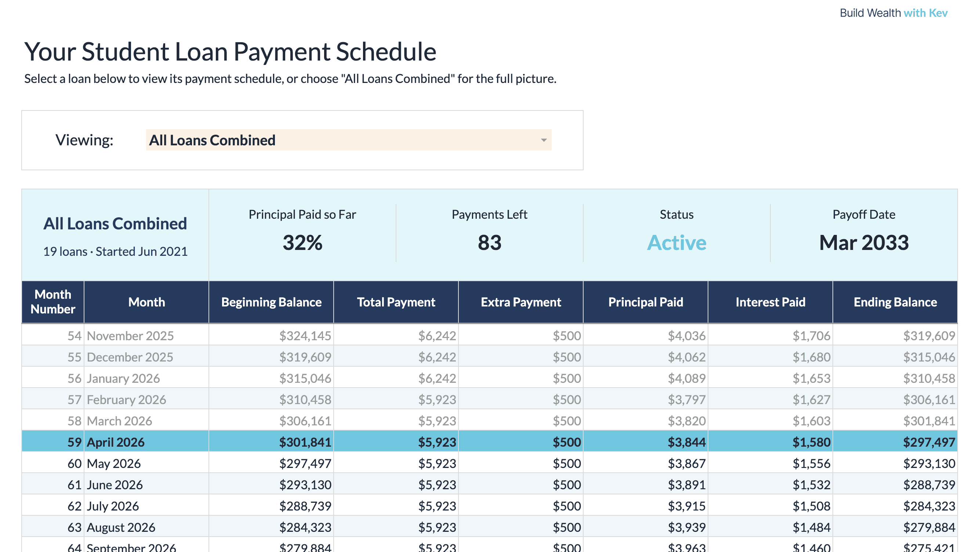The image size is (980, 552).
Task: Click the November 2025 month cell
Action: pyautogui.click(x=130, y=335)
